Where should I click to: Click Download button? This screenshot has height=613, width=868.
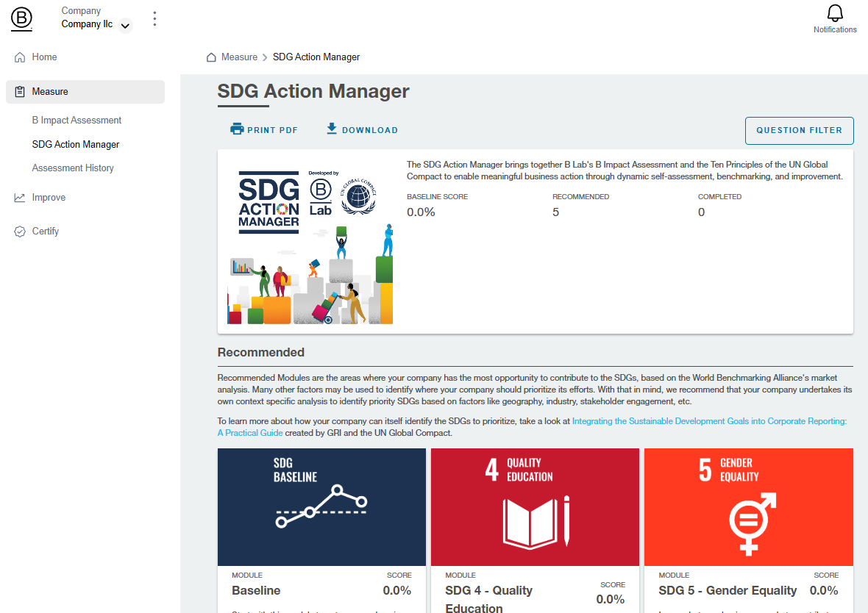point(362,129)
